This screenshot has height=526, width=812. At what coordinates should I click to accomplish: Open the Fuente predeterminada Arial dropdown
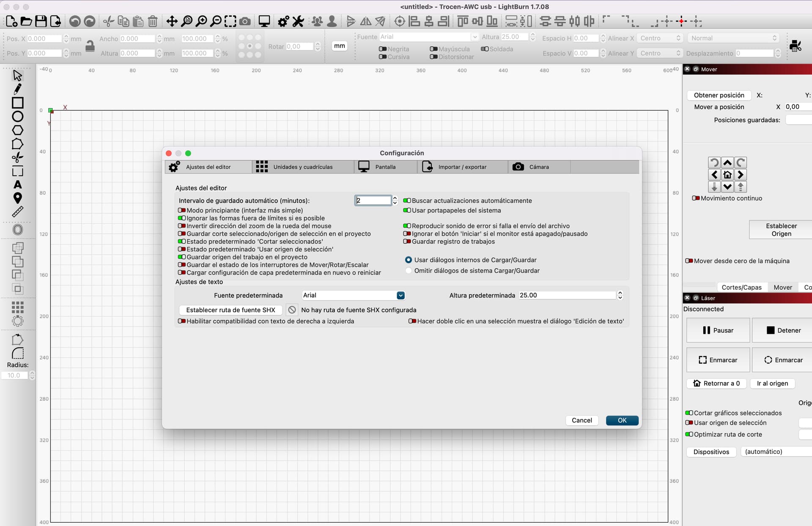pos(354,295)
